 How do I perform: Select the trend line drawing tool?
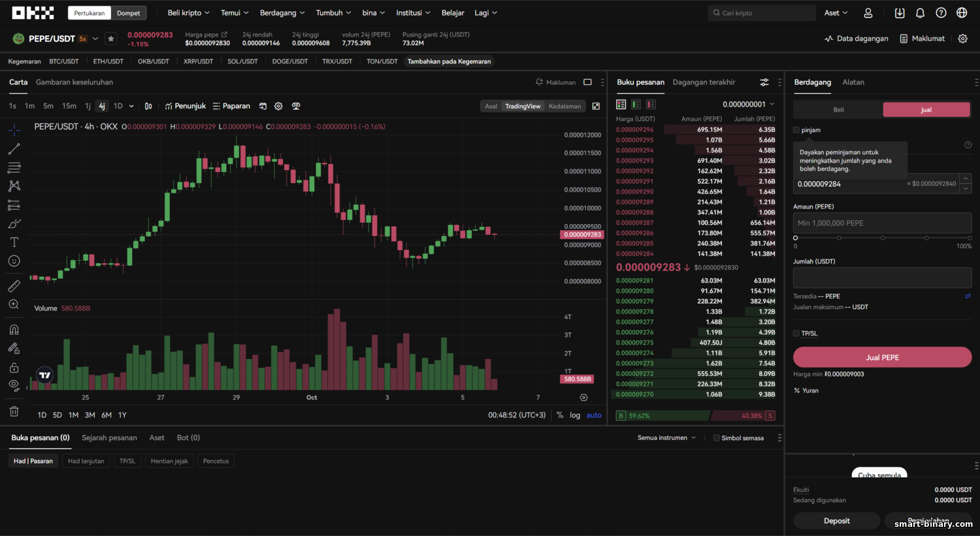(14, 149)
